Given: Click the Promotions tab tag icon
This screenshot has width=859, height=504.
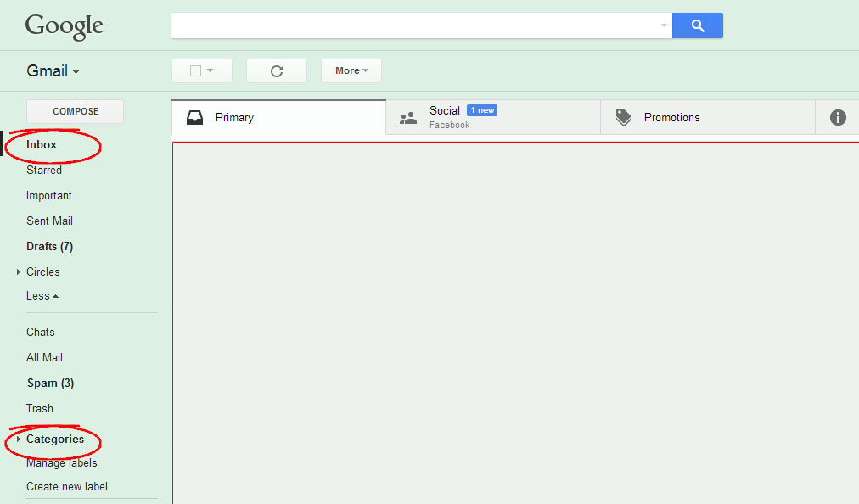Looking at the screenshot, I should click(x=623, y=117).
